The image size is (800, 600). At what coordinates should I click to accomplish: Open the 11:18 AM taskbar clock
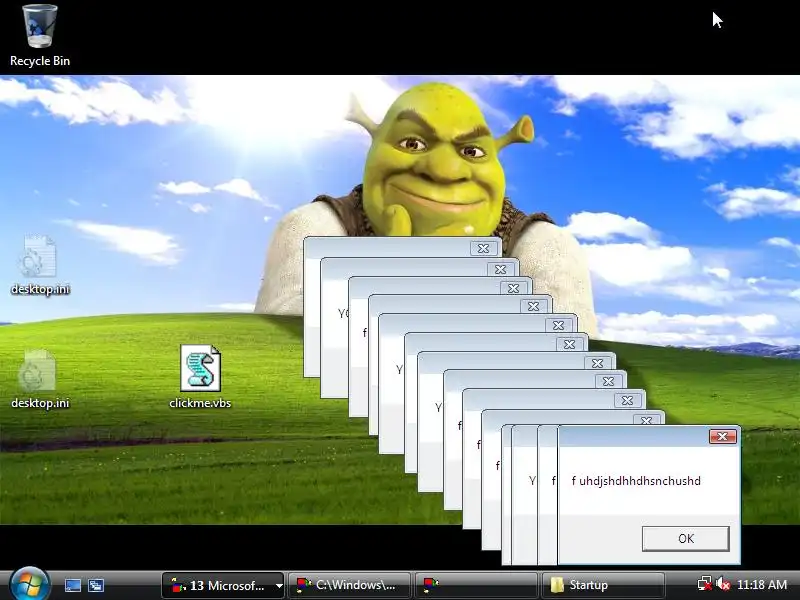(762, 584)
